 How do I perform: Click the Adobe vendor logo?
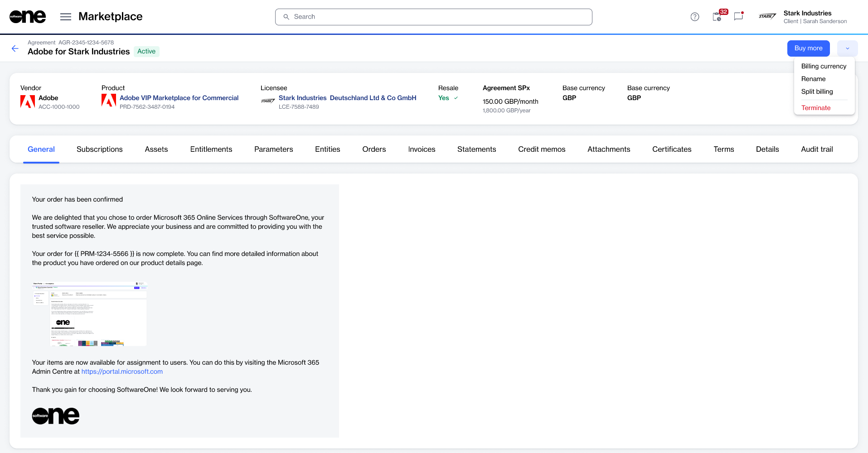pyautogui.click(x=28, y=101)
